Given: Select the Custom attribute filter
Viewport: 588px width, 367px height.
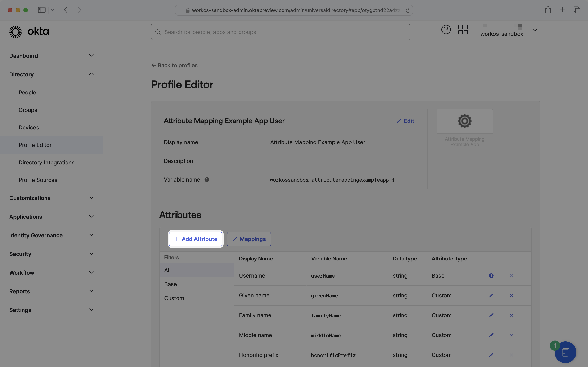Looking at the screenshot, I should coord(174,298).
